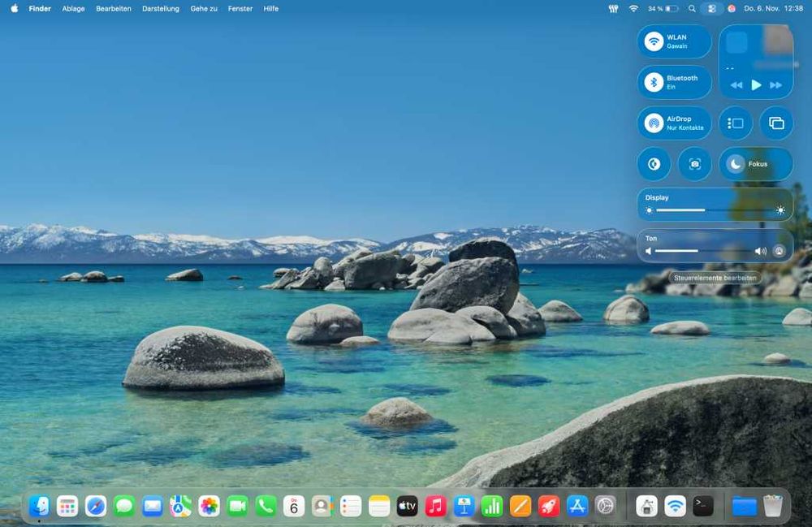Open Photos from the Dock
This screenshot has width=812, height=527.
tap(209, 506)
